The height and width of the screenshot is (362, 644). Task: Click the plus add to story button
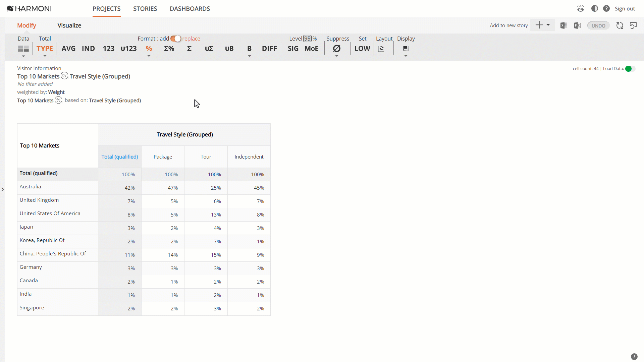[539, 25]
